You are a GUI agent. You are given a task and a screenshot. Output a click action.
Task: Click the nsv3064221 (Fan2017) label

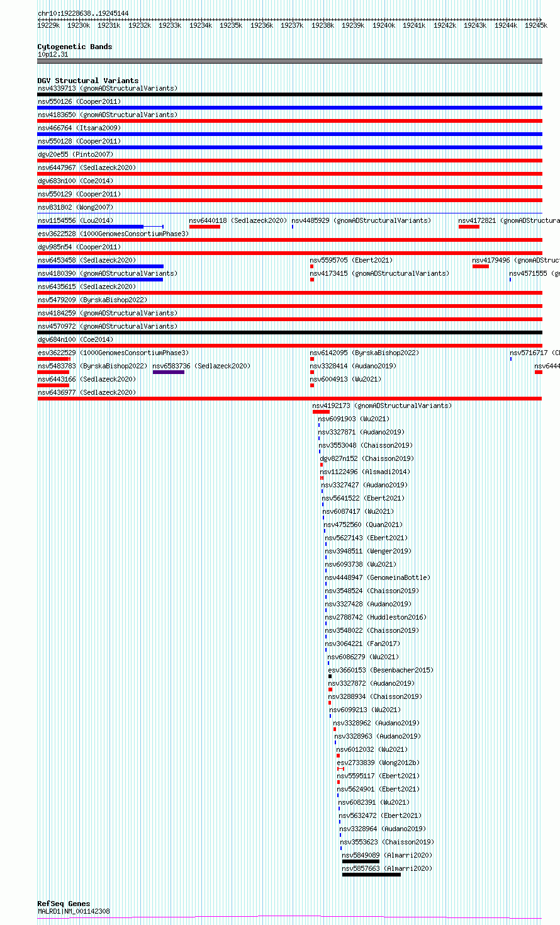pos(362,644)
